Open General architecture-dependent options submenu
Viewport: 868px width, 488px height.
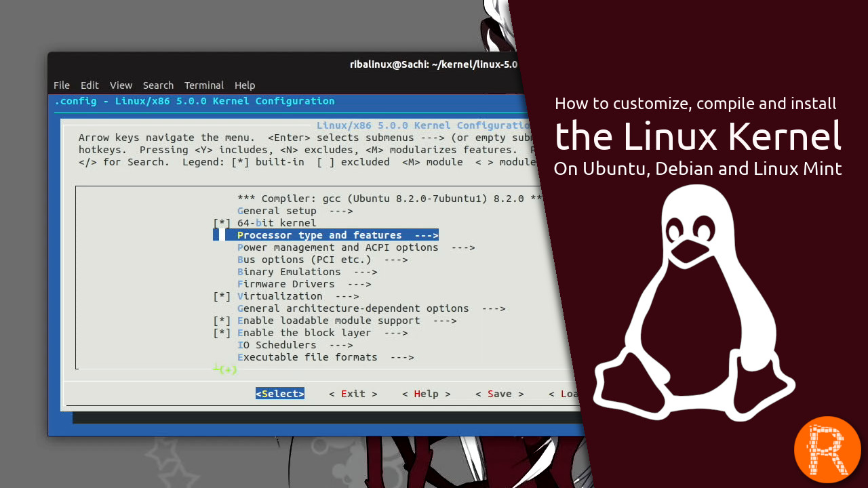tap(372, 308)
